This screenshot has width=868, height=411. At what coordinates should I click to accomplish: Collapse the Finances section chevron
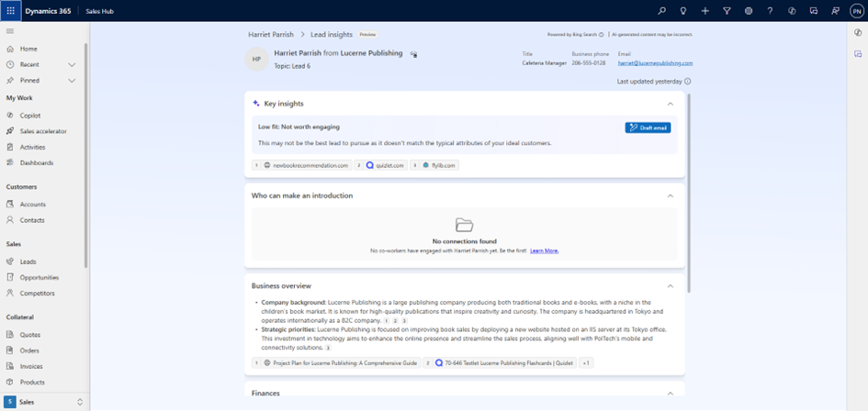point(671,394)
